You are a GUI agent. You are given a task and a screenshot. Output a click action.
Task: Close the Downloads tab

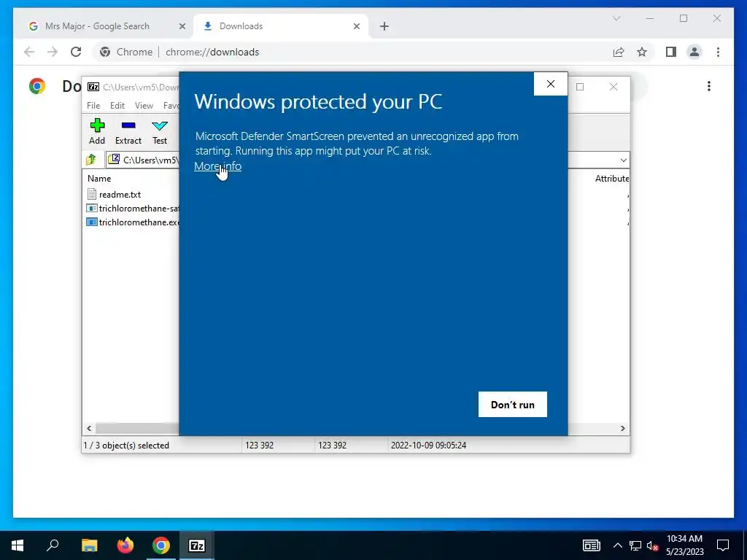point(356,27)
